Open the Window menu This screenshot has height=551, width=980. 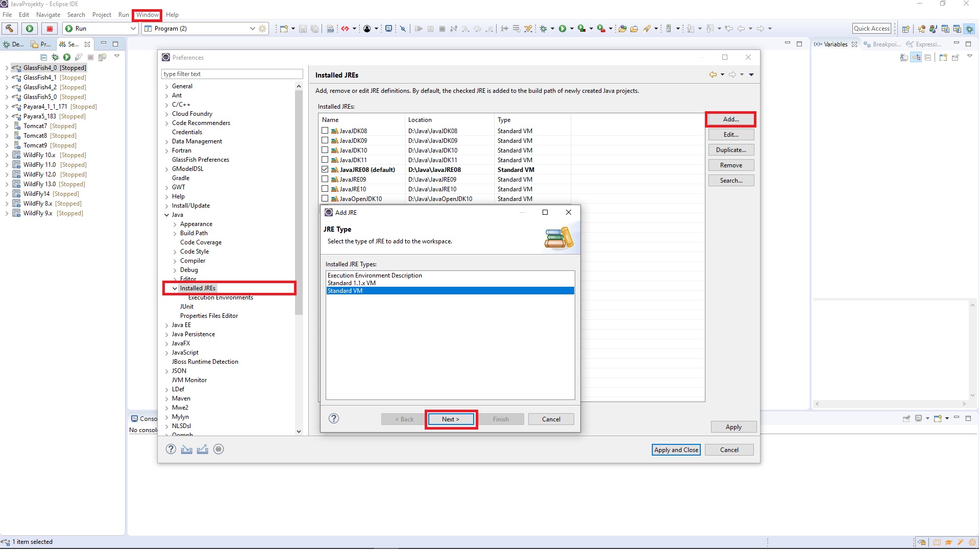(146, 15)
